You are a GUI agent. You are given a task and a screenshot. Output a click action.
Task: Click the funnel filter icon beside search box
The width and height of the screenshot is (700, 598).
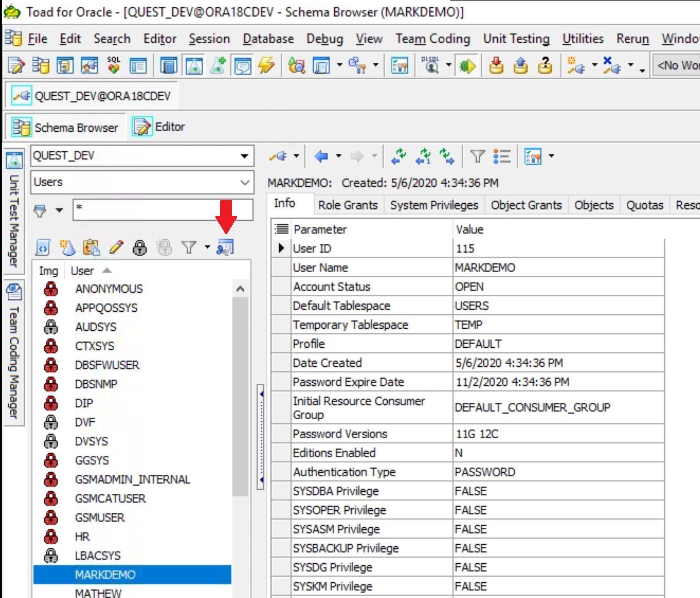point(40,210)
